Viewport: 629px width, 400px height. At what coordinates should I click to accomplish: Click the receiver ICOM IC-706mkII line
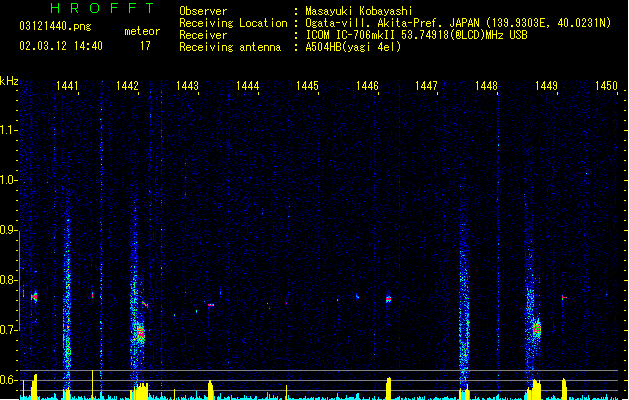click(416, 35)
